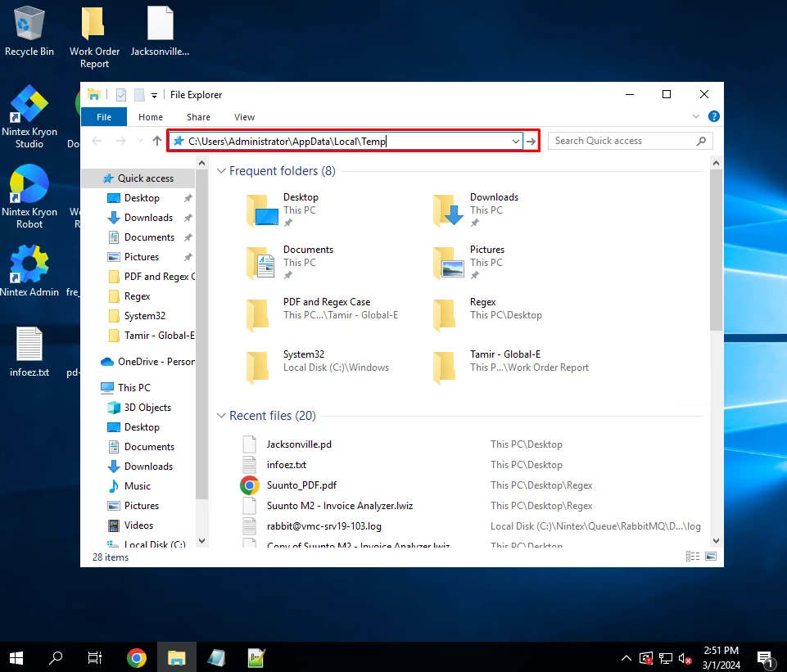Expand the ribbon with the chevron
Image resolution: width=787 pixels, height=672 pixels.
click(695, 116)
